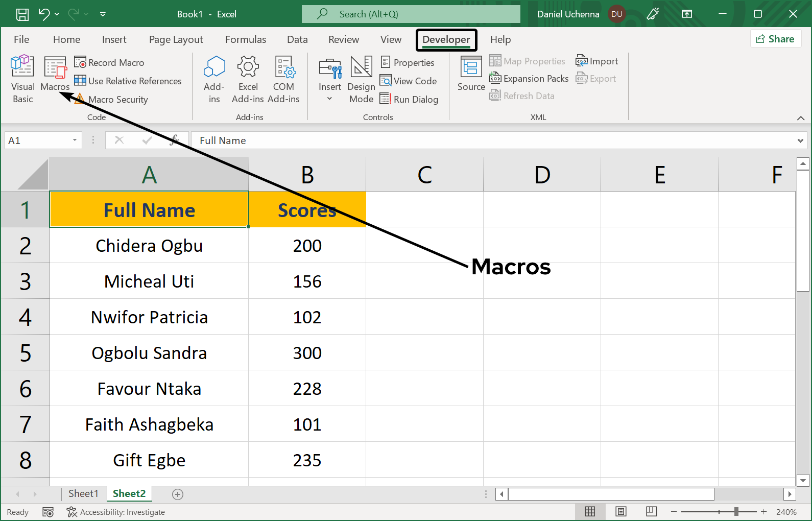Open the Name Box dropdown arrow
Image resolution: width=812 pixels, height=521 pixels.
pos(75,140)
